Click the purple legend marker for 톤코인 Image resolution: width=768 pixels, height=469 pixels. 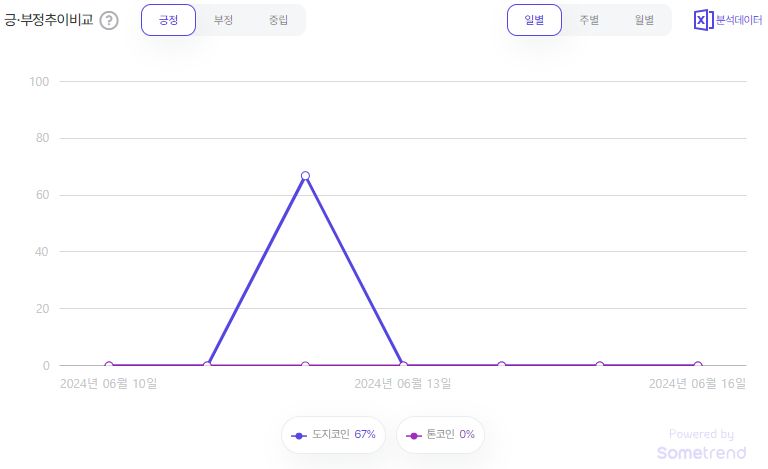click(x=414, y=435)
